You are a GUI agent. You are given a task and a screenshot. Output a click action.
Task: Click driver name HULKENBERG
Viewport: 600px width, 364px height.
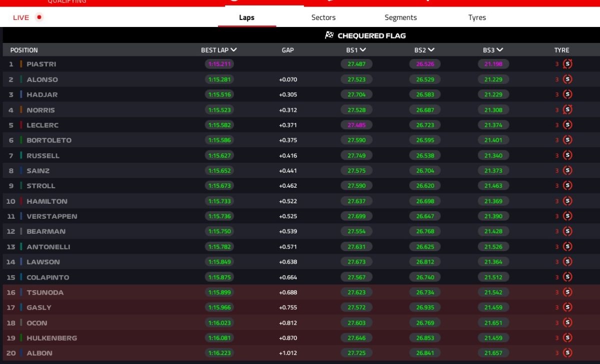pos(52,338)
